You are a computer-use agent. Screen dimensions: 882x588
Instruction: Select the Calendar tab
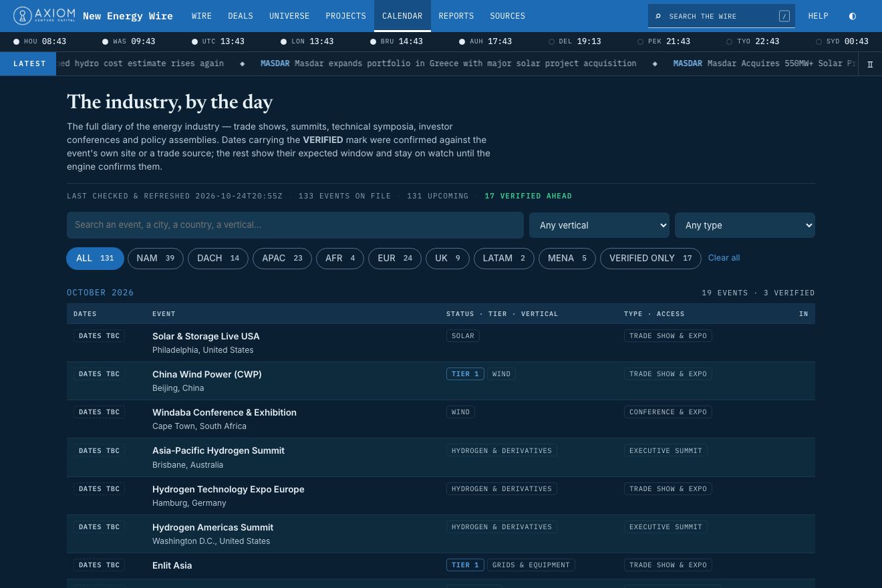402,16
